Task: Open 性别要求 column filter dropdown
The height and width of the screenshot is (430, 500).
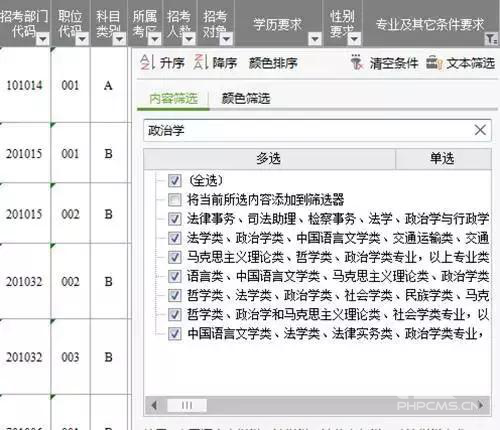Action: point(354,39)
